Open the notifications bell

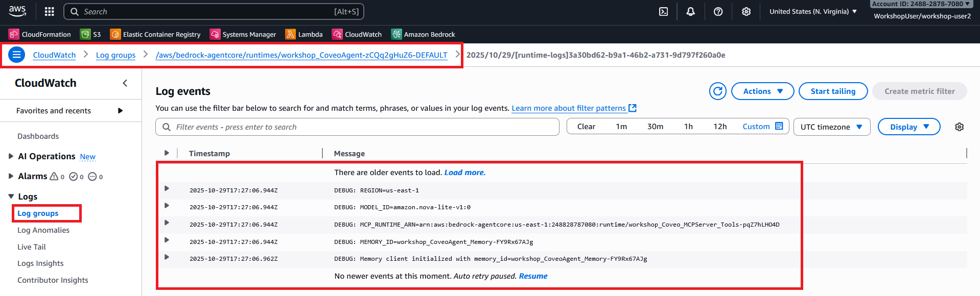[x=690, y=11]
